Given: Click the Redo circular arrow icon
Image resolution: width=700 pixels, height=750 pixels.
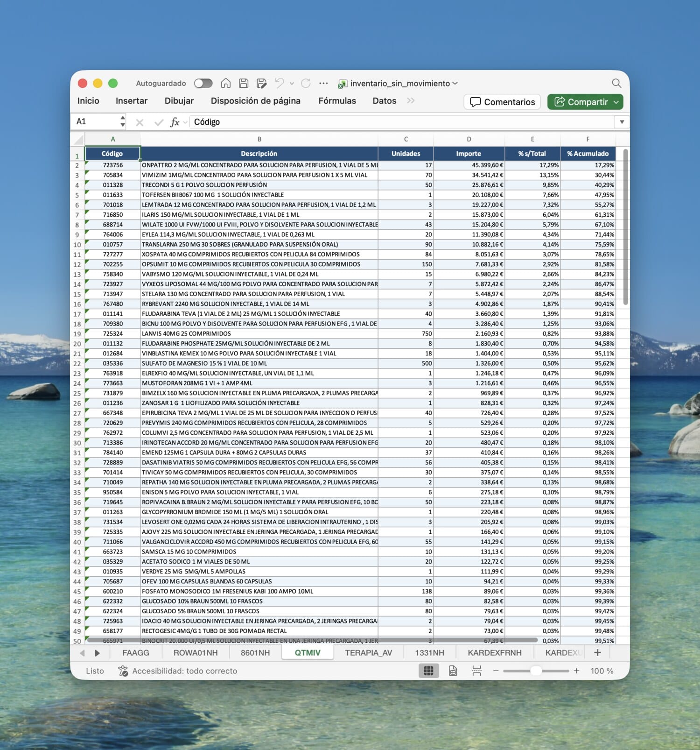Looking at the screenshot, I should tap(306, 83).
